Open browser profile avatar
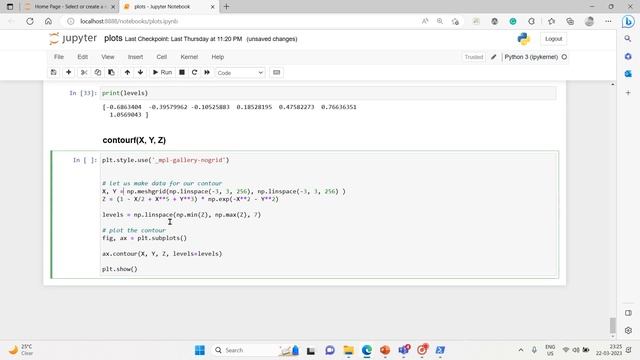 [x=589, y=21]
